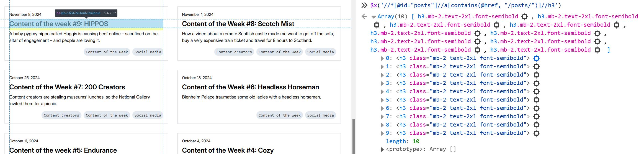Click node-select icon for array item 1

tap(536, 67)
